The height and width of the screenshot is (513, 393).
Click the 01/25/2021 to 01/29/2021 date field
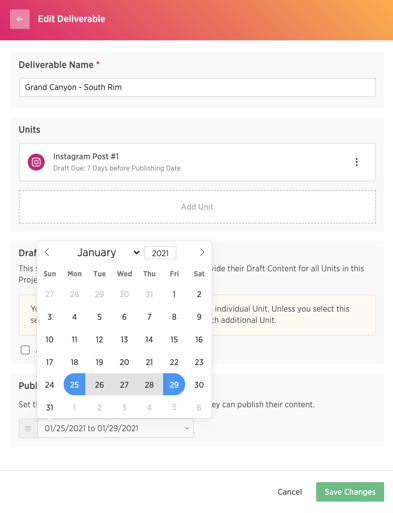tap(115, 428)
